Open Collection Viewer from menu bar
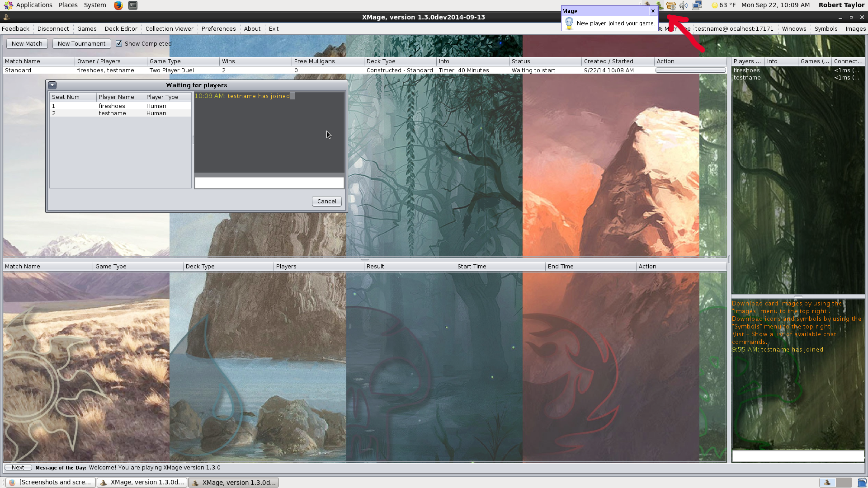This screenshot has height=488, width=868. coord(169,28)
